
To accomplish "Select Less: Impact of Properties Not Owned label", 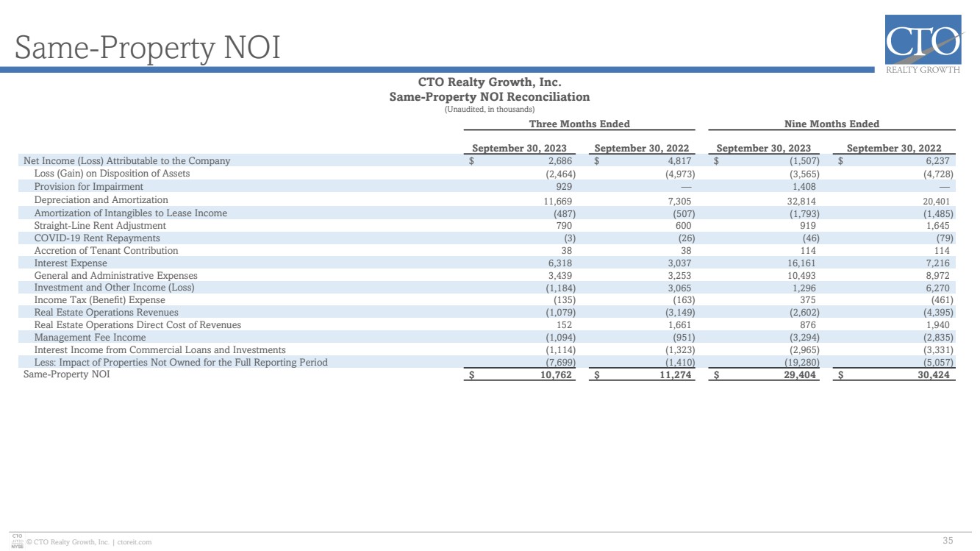I will tap(181, 363).
